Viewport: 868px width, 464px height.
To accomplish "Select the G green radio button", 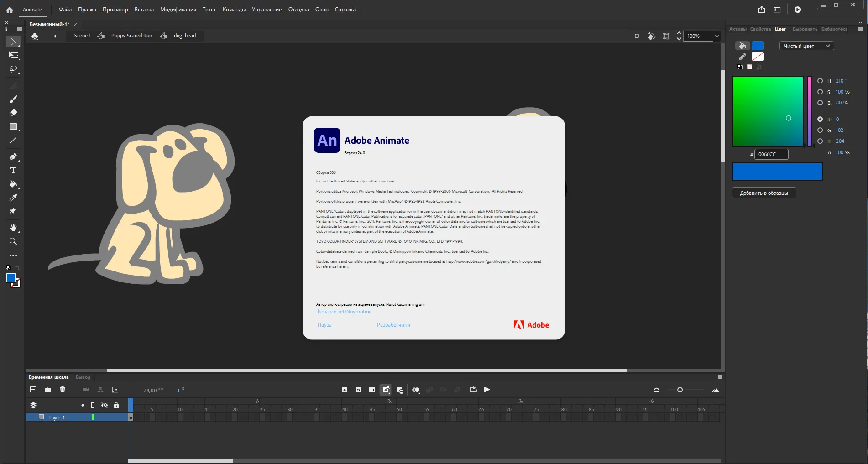I will tap(820, 130).
